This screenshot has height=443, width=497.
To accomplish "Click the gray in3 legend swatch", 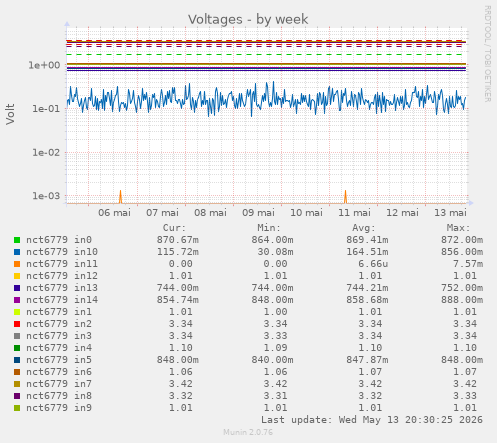I will pyautogui.click(x=17, y=336).
